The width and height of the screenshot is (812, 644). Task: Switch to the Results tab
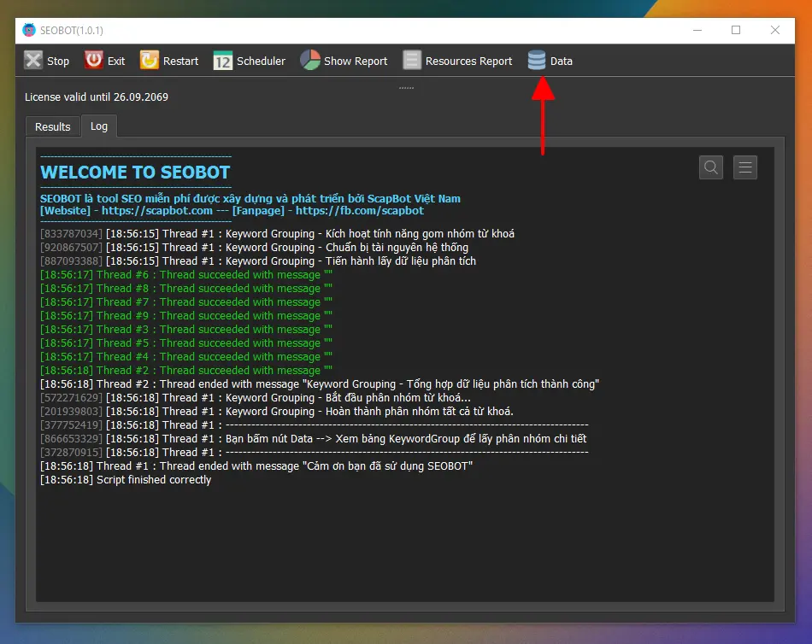tap(53, 126)
